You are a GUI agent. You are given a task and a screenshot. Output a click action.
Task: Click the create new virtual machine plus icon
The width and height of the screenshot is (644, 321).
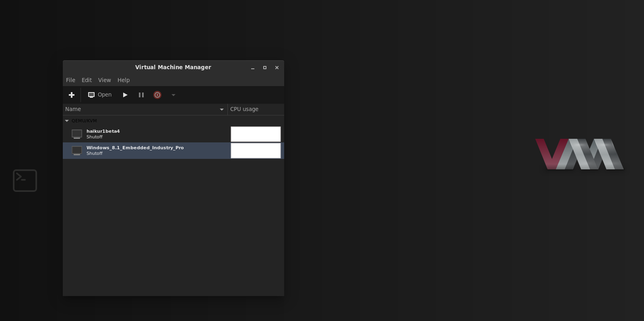[x=72, y=95]
